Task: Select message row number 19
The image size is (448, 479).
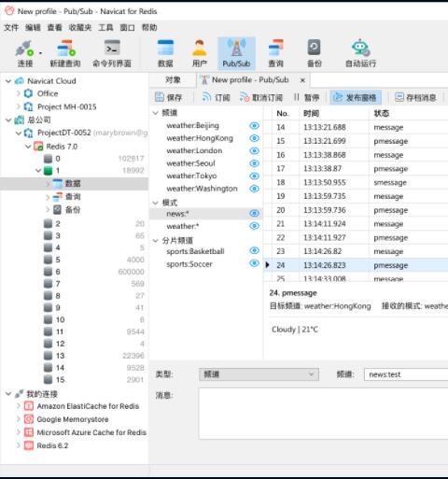Action: 356,196
